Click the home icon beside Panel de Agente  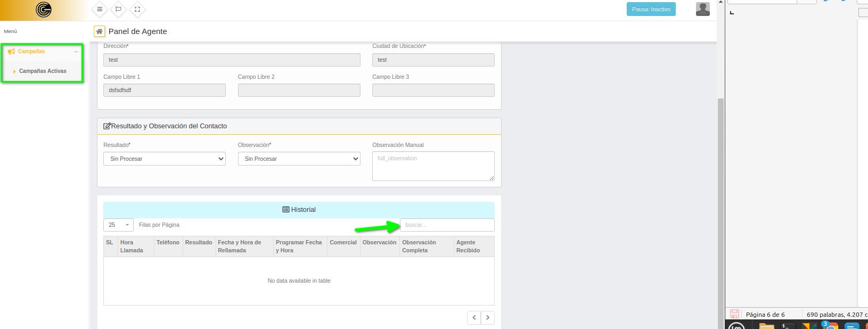99,31
